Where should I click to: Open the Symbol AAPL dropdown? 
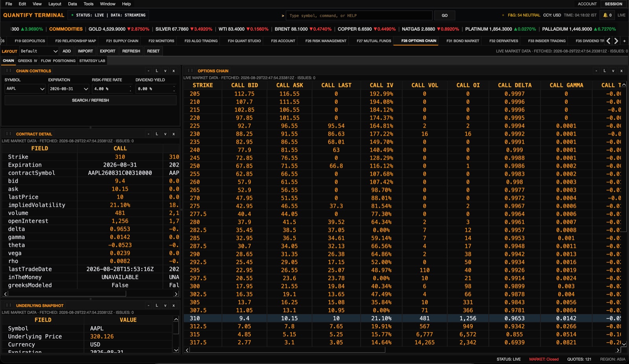25,89
